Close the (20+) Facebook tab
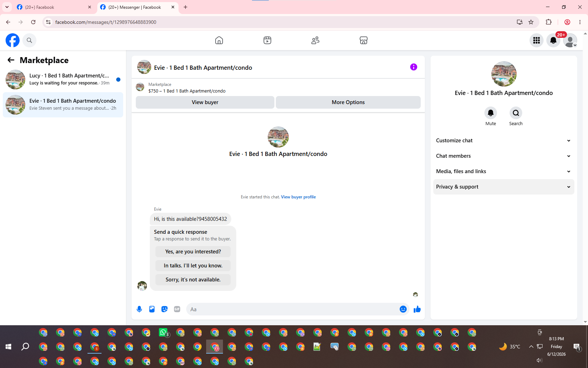 90,7
